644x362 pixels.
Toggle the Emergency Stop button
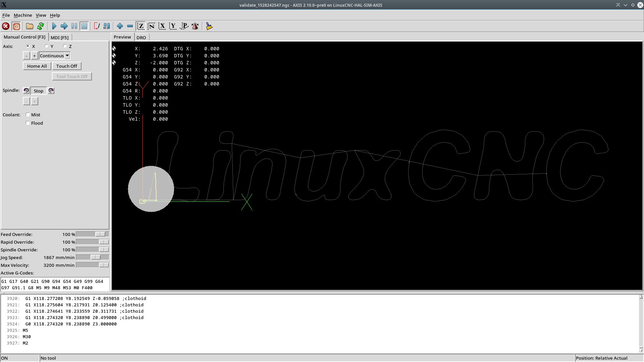6,26
